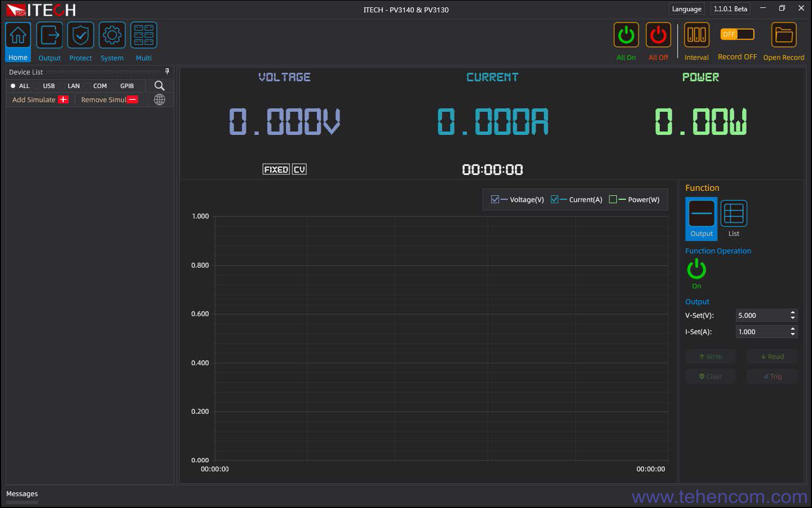
Task: Restore down the ITECH window
Action: 782,8
